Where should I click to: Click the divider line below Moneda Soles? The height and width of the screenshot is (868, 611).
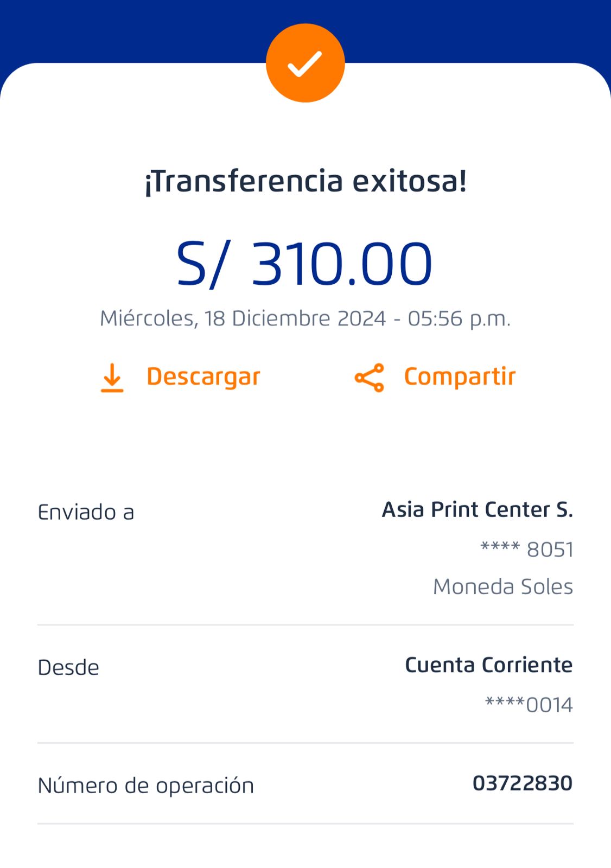point(305,625)
